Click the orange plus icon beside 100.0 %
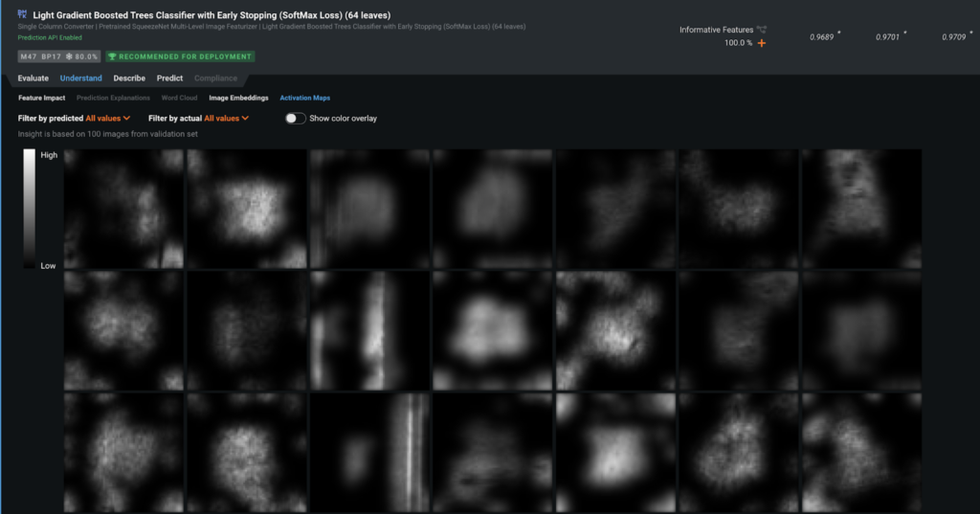980x514 pixels. click(x=761, y=43)
